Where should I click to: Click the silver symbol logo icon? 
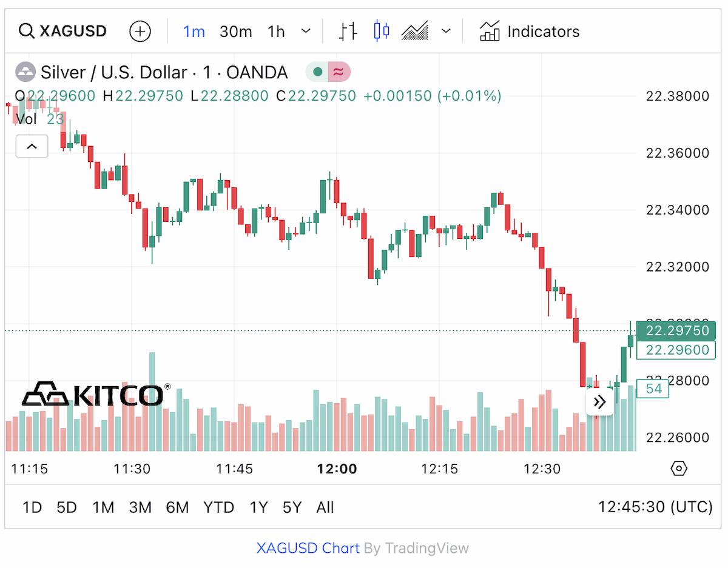pos(25,73)
